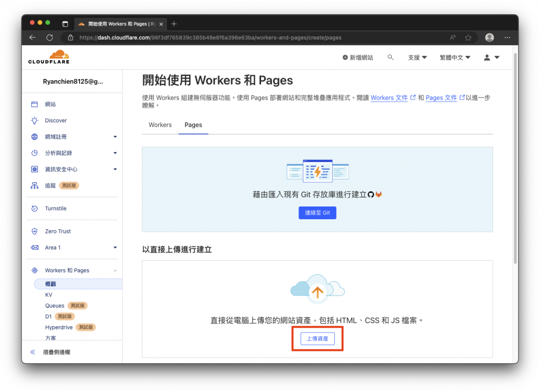540x392 pixels.
Task: Bookmark this page with the star icon
Action: tap(468, 37)
